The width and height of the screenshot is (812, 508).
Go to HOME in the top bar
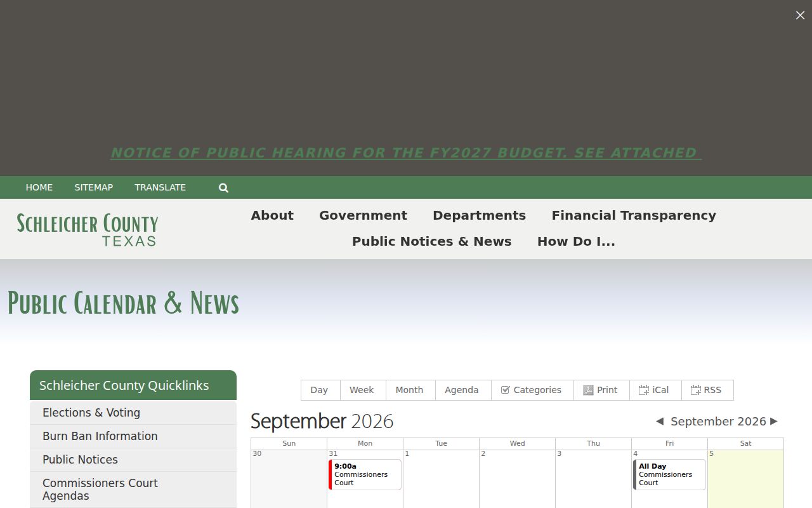point(39,187)
